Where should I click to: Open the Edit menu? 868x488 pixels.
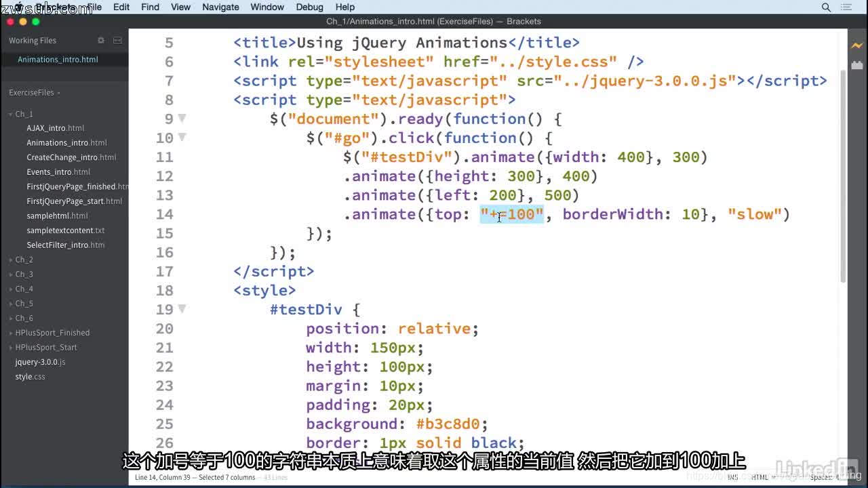(x=121, y=7)
